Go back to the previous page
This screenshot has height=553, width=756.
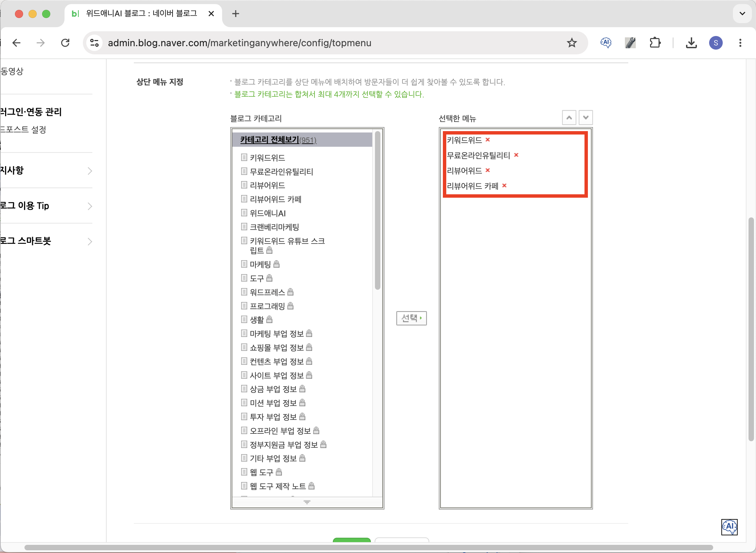click(16, 43)
